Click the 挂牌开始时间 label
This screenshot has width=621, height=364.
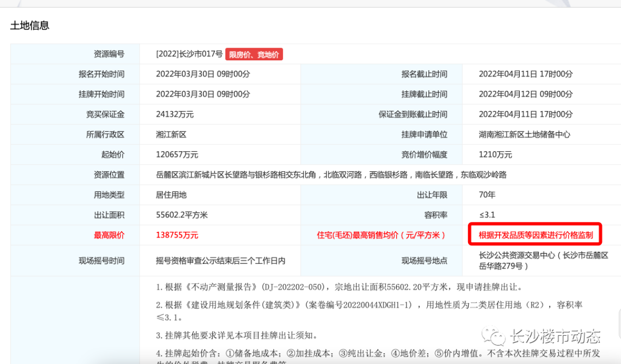(101, 94)
